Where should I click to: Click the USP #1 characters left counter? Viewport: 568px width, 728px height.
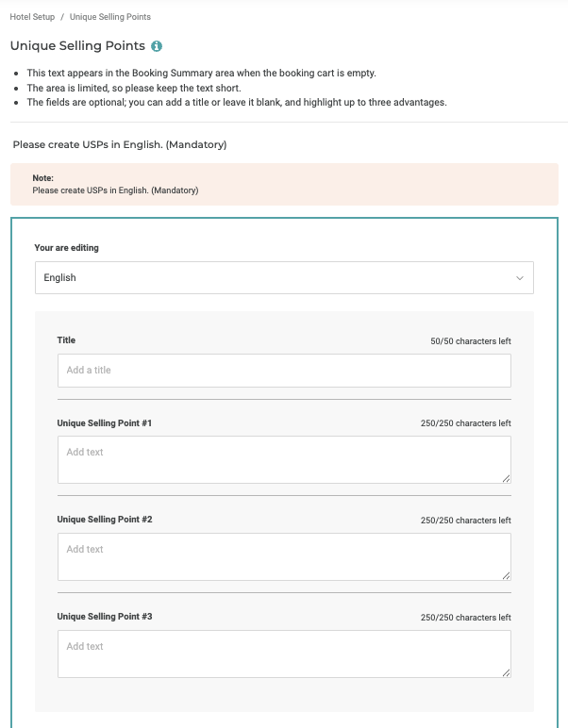tap(465, 423)
